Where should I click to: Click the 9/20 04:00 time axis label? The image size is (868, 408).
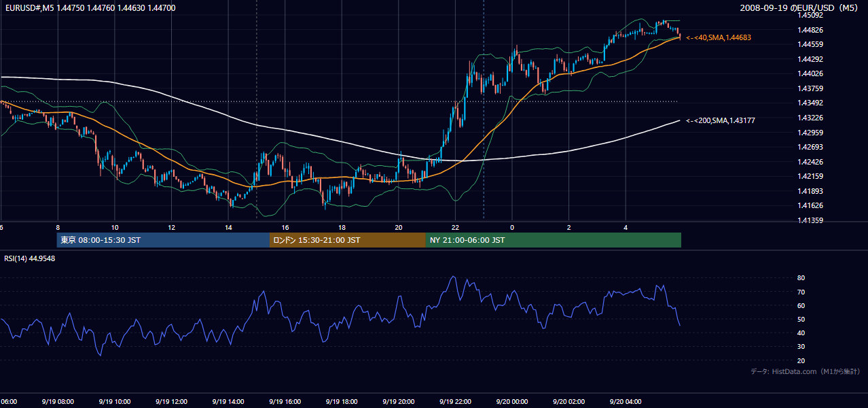[626, 402]
